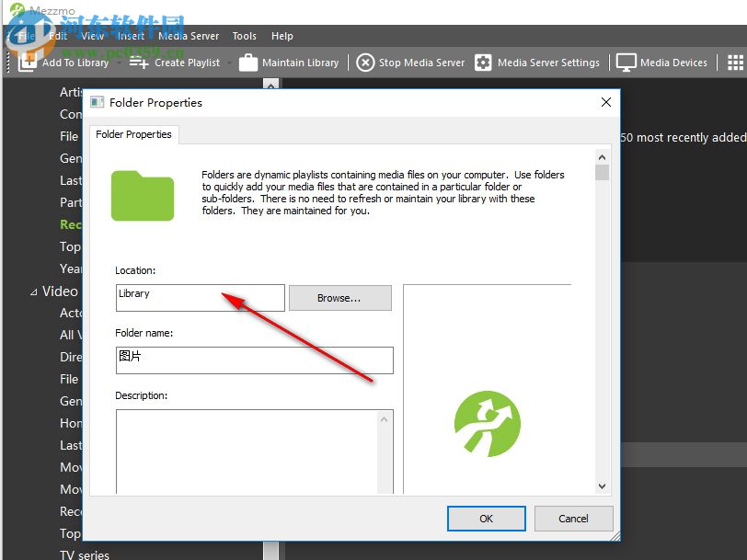Click the Mezzmo logo artwork thumbnail

pyautogui.click(x=487, y=423)
